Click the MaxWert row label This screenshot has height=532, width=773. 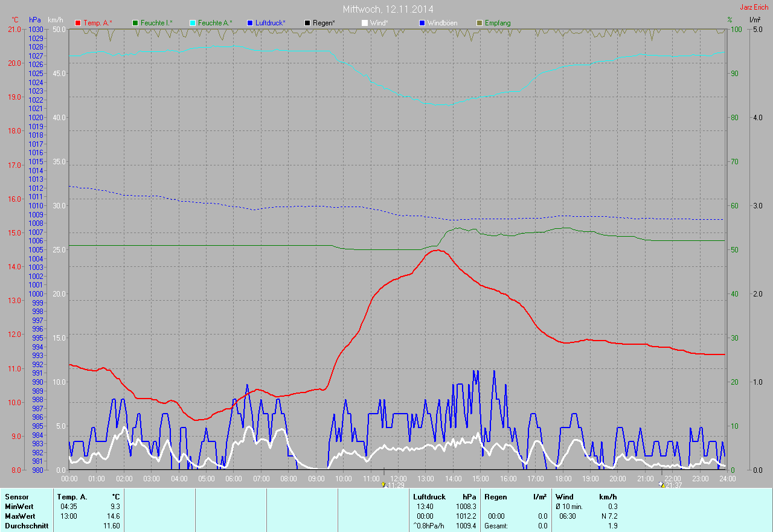coord(19,516)
